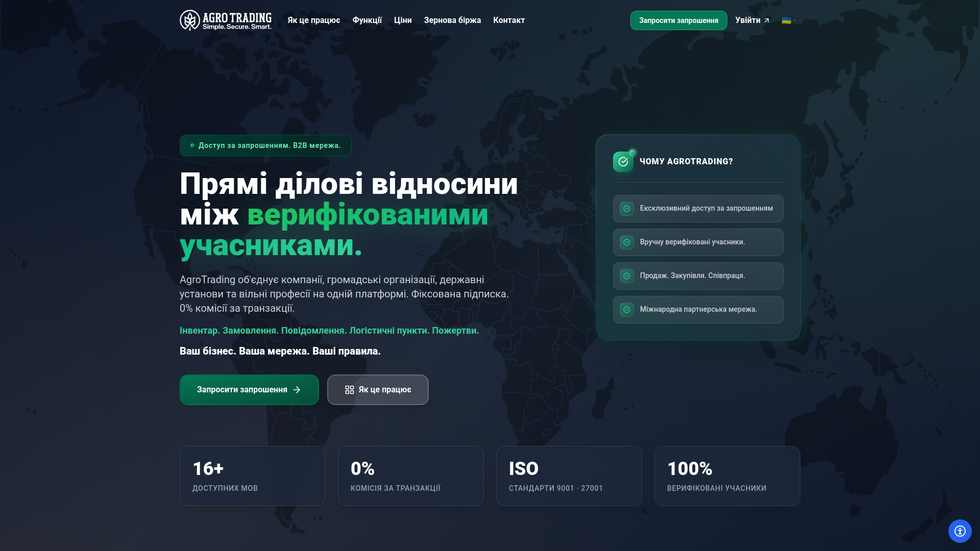
Task: Click the Agro Trading logo
Action: pyautogui.click(x=226, y=20)
